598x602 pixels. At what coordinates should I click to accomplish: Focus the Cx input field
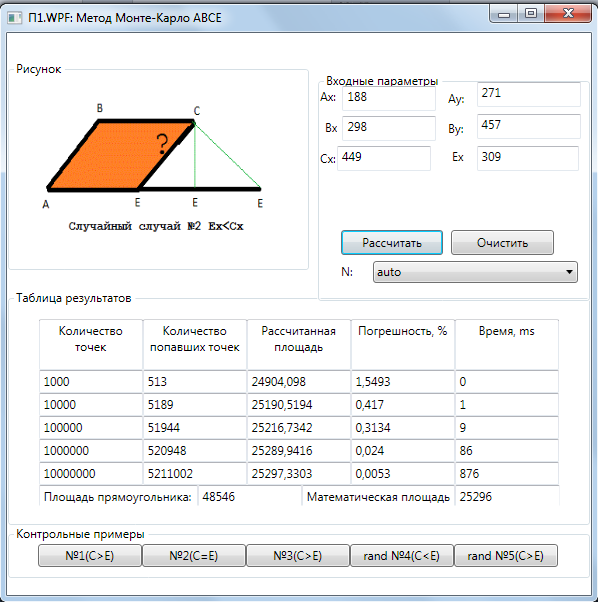pos(384,158)
